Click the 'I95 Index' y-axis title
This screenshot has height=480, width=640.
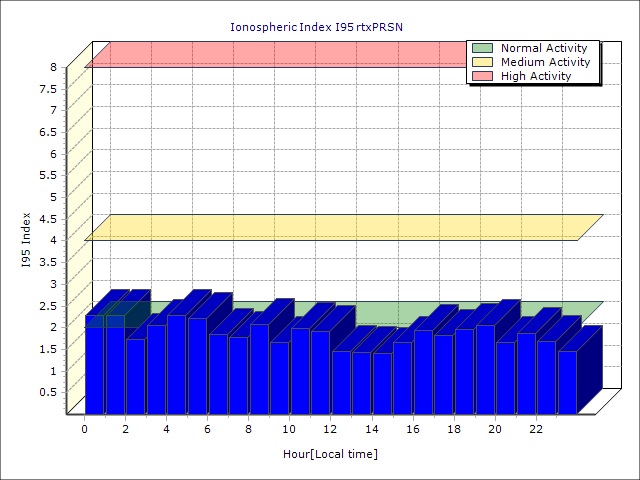pos(26,240)
